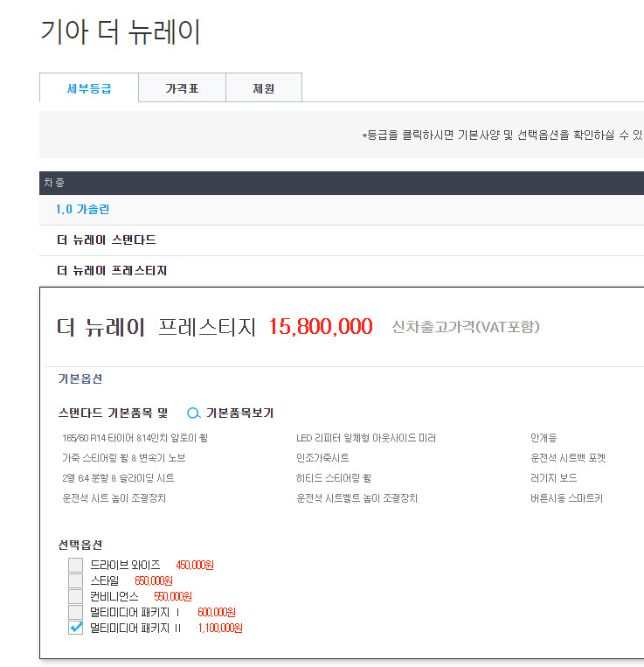
Task: Click the 운전석 시트 높이 조절장치 item
Action: pos(114,497)
